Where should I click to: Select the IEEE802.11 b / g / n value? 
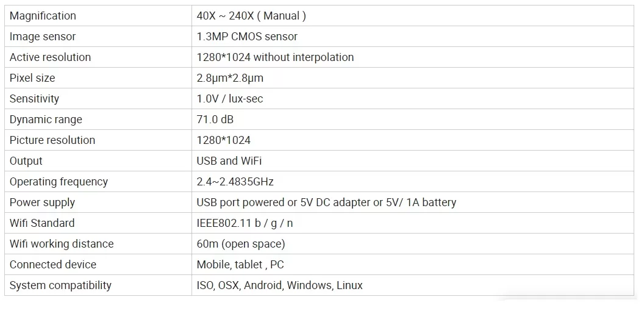click(x=245, y=223)
